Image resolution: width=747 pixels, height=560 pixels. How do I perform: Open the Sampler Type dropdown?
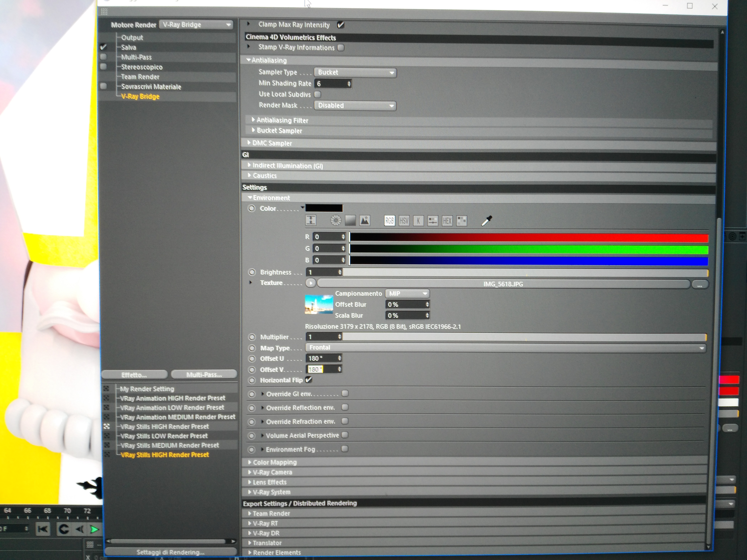pos(355,73)
